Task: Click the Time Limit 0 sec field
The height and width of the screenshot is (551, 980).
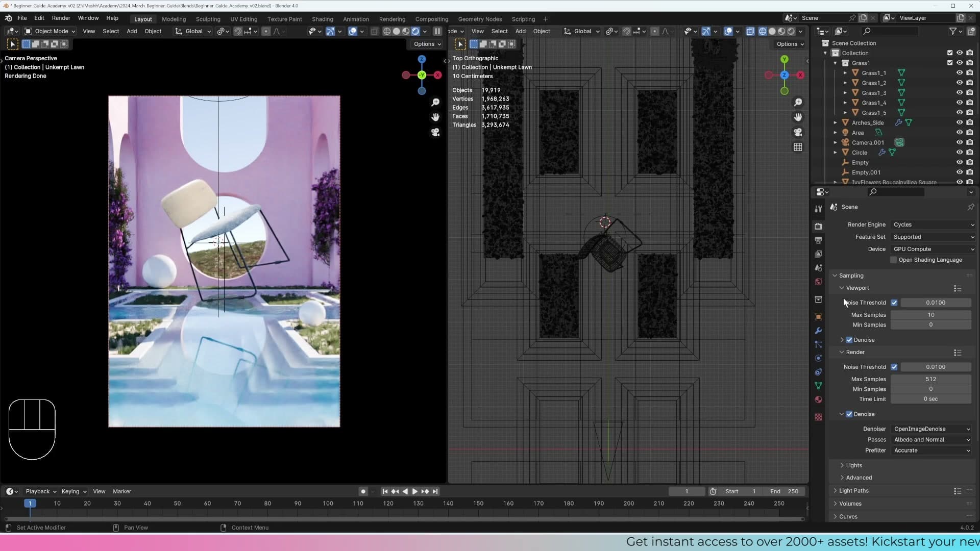Action: 931,399
